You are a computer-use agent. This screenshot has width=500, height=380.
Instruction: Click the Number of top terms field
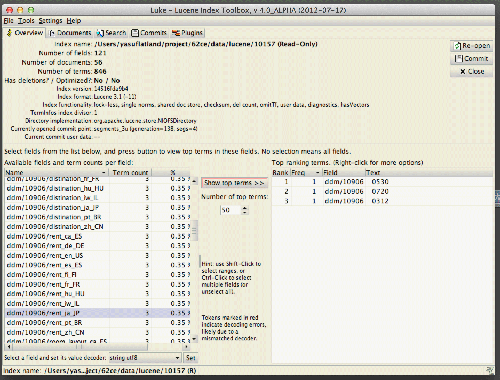(x=231, y=210)
